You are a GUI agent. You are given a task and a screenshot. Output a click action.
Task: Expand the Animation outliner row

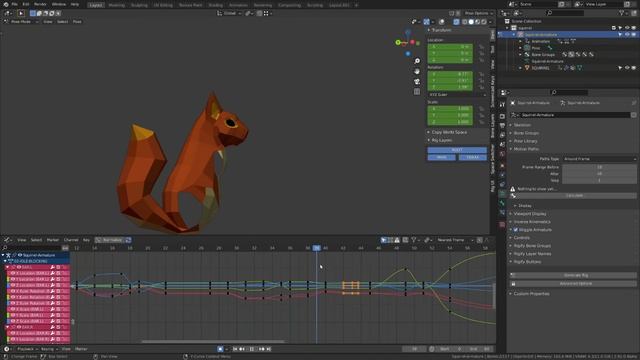coord(520,41)
